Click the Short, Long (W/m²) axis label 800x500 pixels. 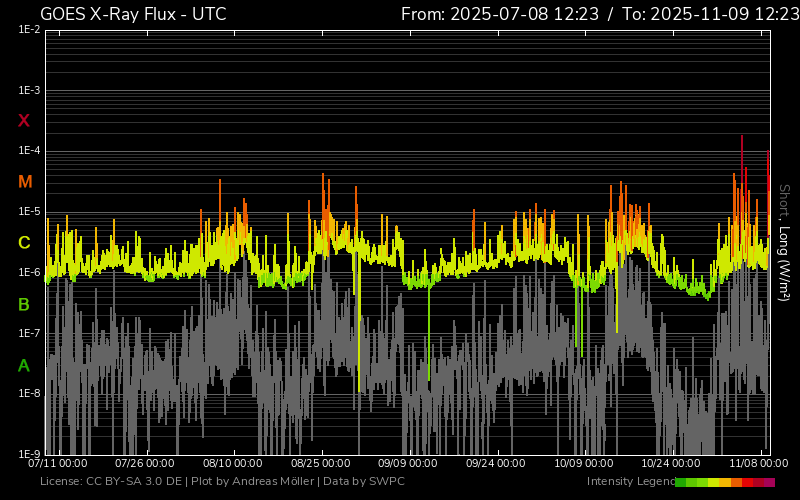[x=785, y=242]
